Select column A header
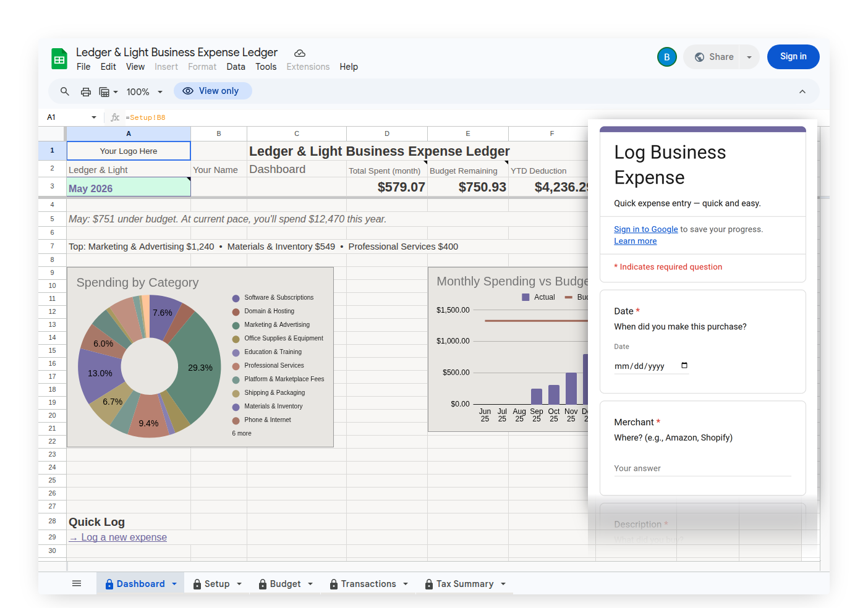The image size is (868, 608). [x=129, y=133]
